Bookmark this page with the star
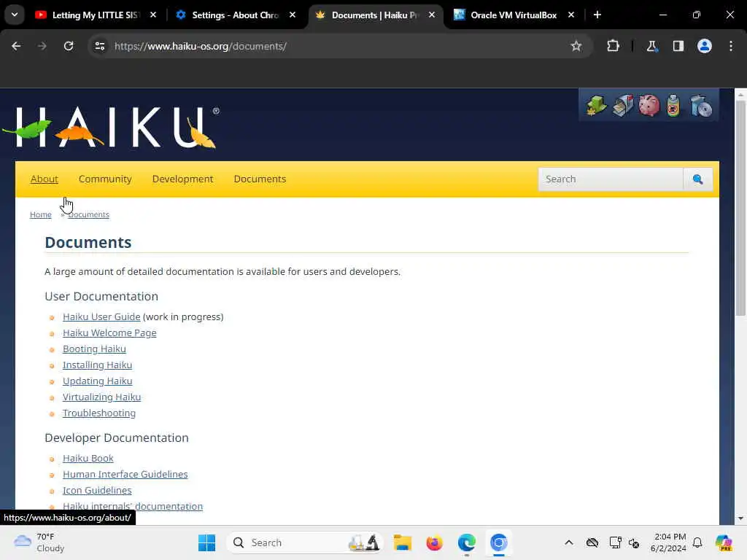747x560 pixels. coord(576,46)
